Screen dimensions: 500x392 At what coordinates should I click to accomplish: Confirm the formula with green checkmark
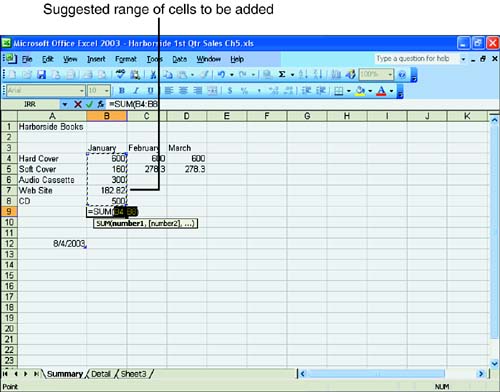[x=89, y=104]
